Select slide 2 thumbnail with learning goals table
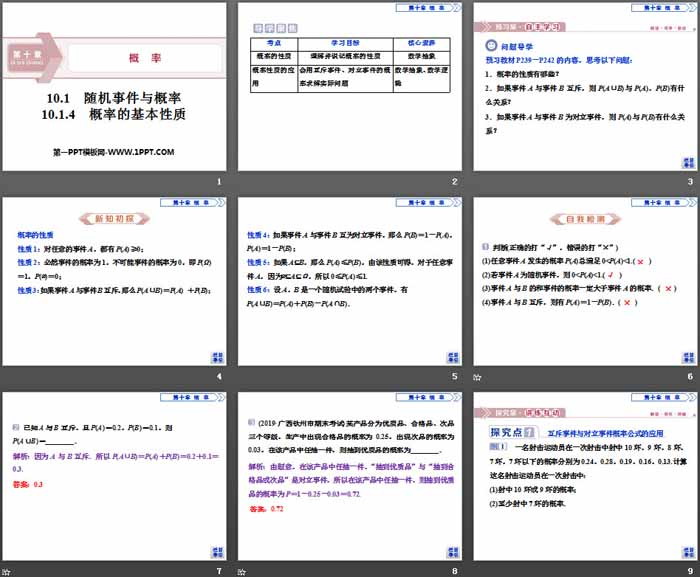The width and height of the screenshot is (700, 577). (350, 87)
